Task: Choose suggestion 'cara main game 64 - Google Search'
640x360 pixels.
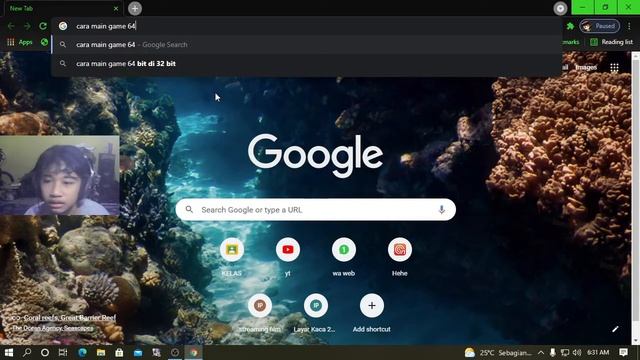Action: point(306,45)
